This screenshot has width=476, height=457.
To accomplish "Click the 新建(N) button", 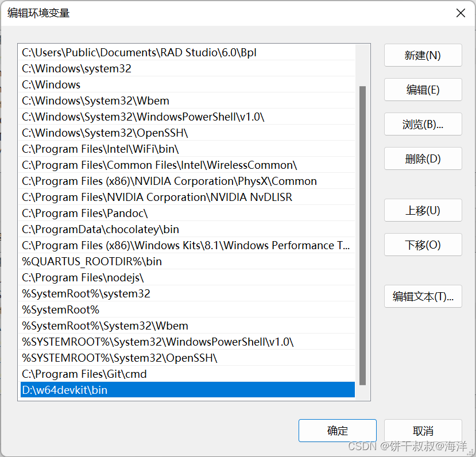I will 423,55.
